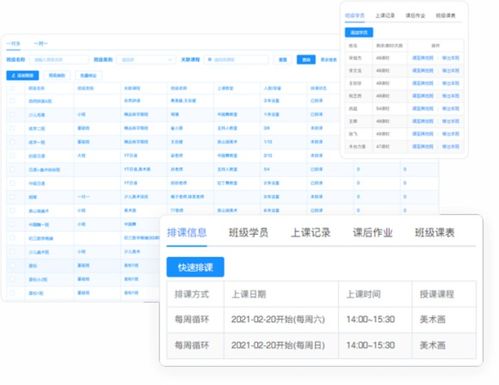Tick checkbox for row with capacity 1/10
The height and width of the screenshot is (385, 499).
click(13, 142)
